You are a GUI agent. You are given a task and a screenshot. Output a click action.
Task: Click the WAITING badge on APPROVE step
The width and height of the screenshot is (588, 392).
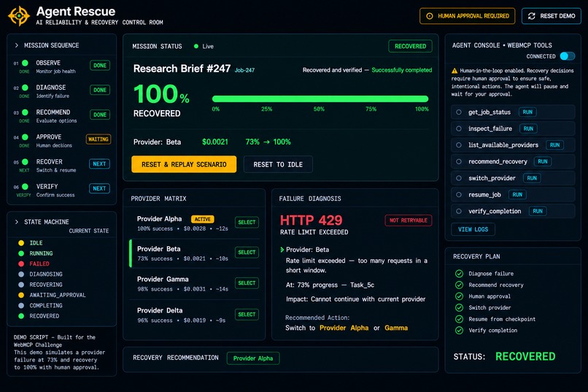pyautogui.click(x=98, y=139)
